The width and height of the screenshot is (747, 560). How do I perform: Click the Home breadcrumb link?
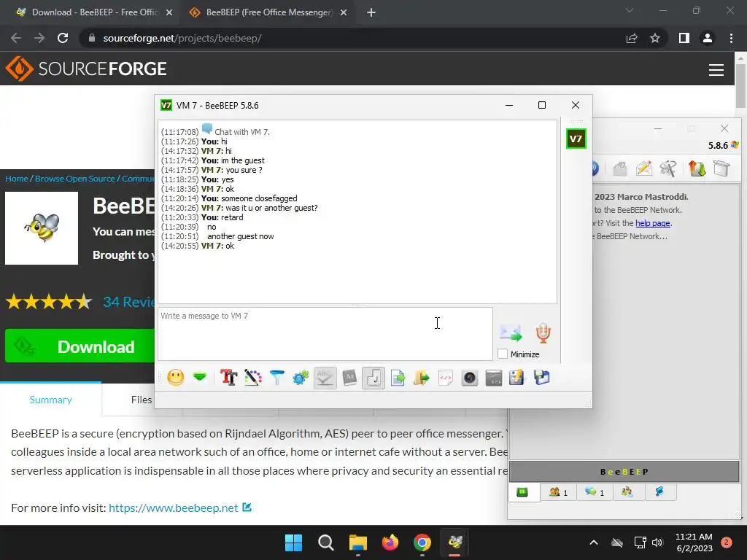coord(17,179)
